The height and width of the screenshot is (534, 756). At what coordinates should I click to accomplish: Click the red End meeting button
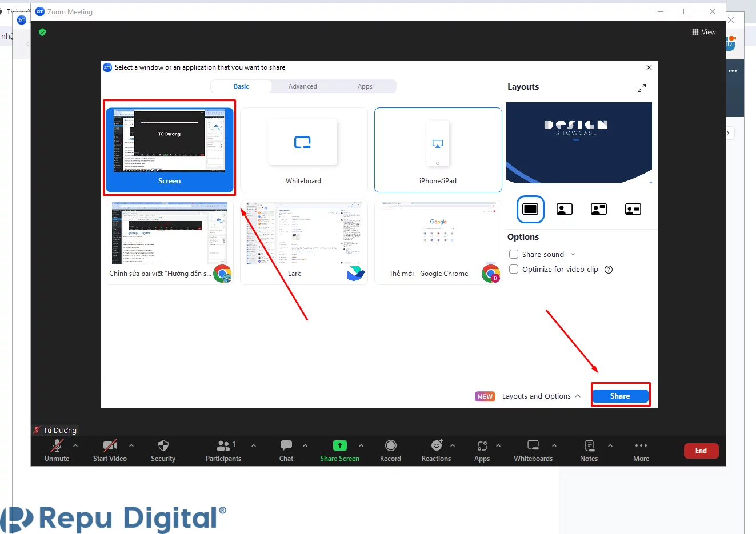[701, 451]
